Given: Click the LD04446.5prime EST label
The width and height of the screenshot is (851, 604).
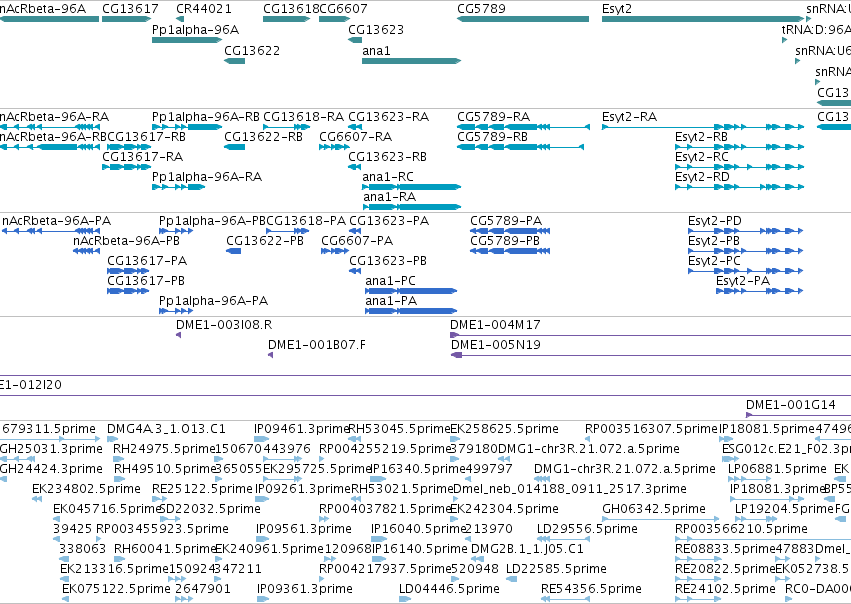Looking at the screenshot, I should coord(449,589).
